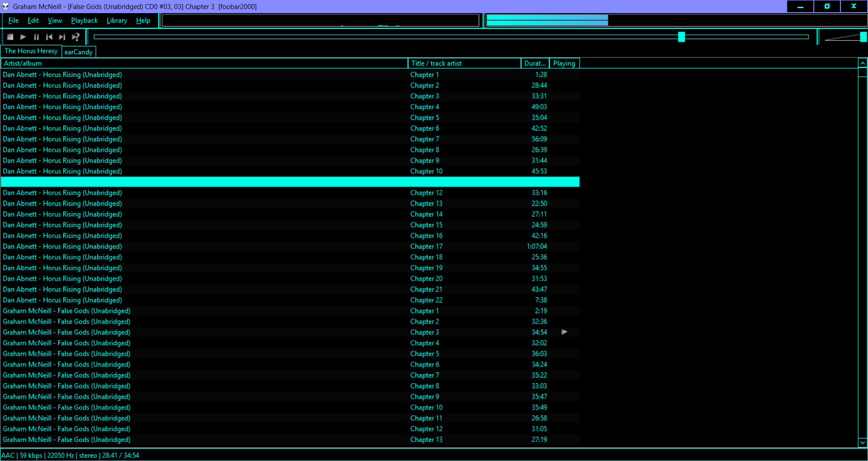Switch to The Horus Heresy playlist tab
This screenshot has width=868, height=461.
(x=31, y=51)
